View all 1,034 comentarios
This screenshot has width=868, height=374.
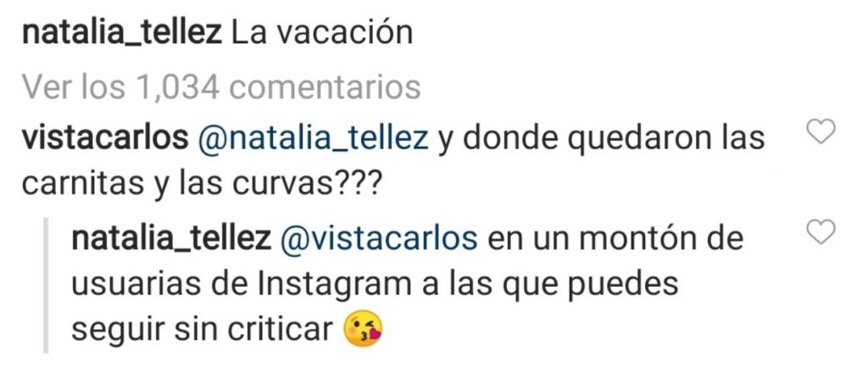(x=222, y=87)
